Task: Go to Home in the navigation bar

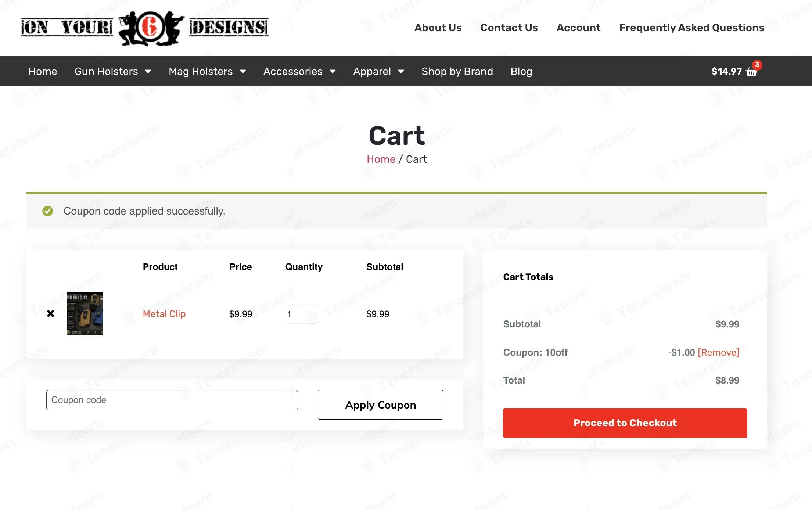Action: point(43,71)
